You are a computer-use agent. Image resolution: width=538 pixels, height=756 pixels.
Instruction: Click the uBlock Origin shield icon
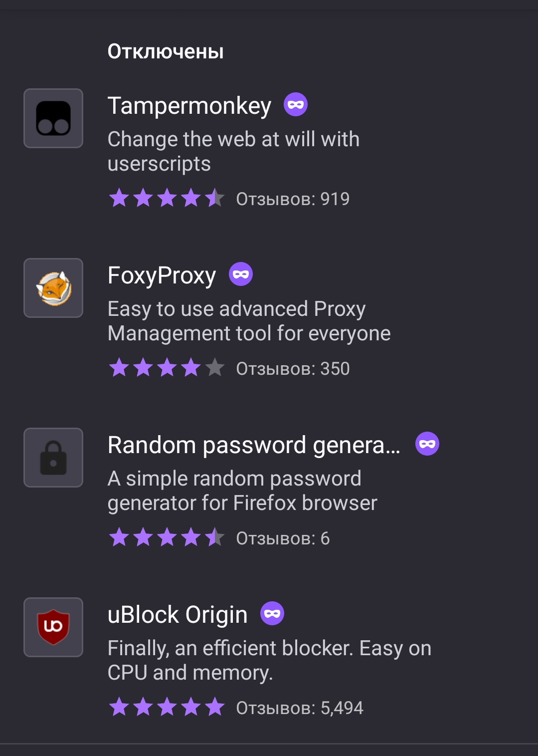(x=53, y=627)
